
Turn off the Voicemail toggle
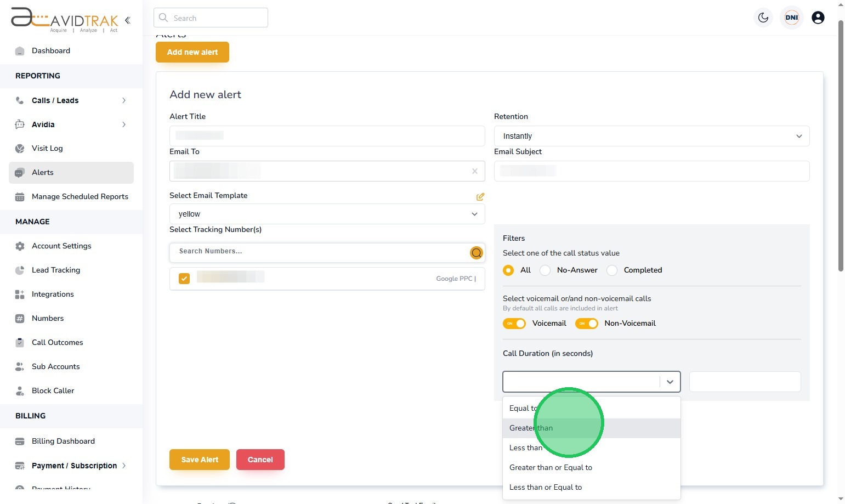[x=514, y=324]
